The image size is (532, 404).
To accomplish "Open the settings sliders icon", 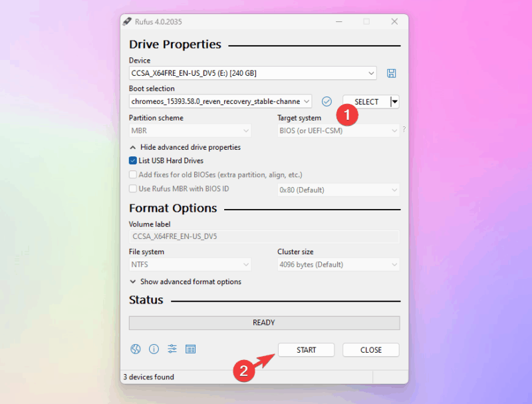I will tap(172, 349).
